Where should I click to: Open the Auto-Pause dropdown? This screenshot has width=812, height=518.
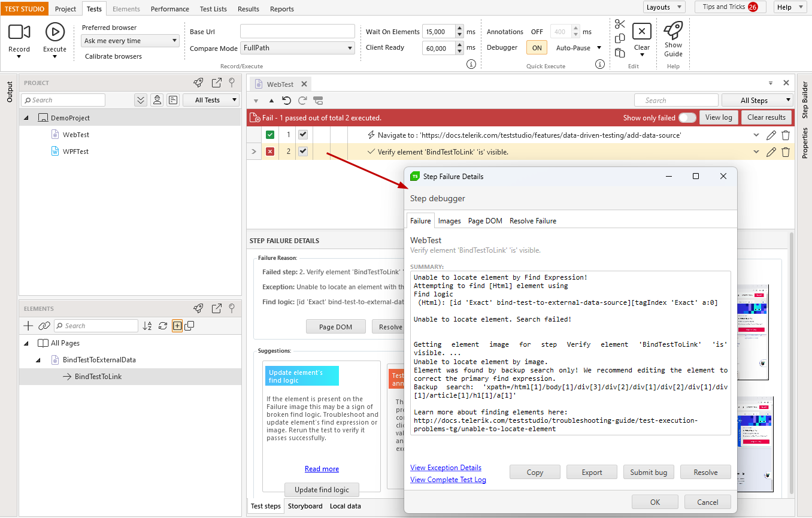578,48
